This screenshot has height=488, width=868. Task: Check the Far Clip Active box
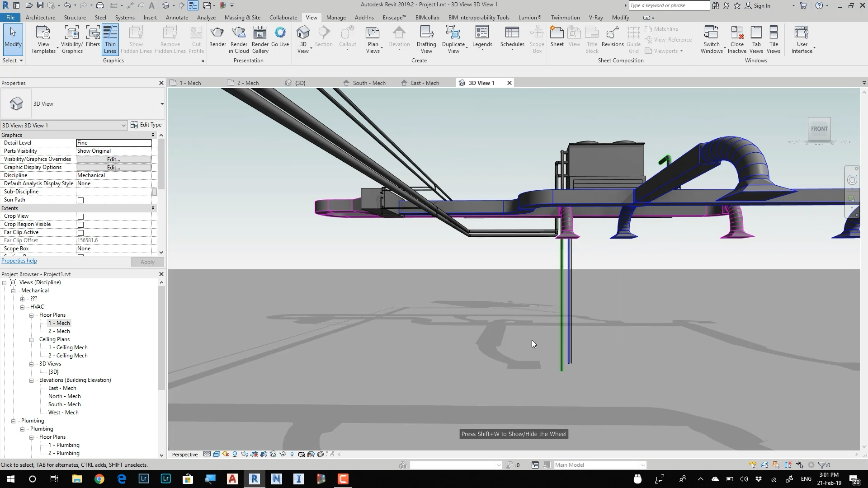coord(81,233)
